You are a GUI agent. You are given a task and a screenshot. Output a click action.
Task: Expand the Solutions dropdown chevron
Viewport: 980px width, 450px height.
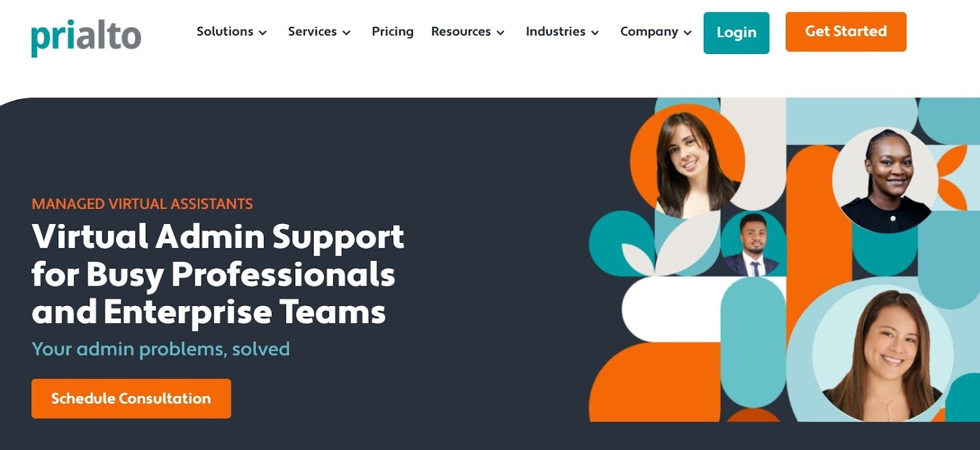coord(263,32)
